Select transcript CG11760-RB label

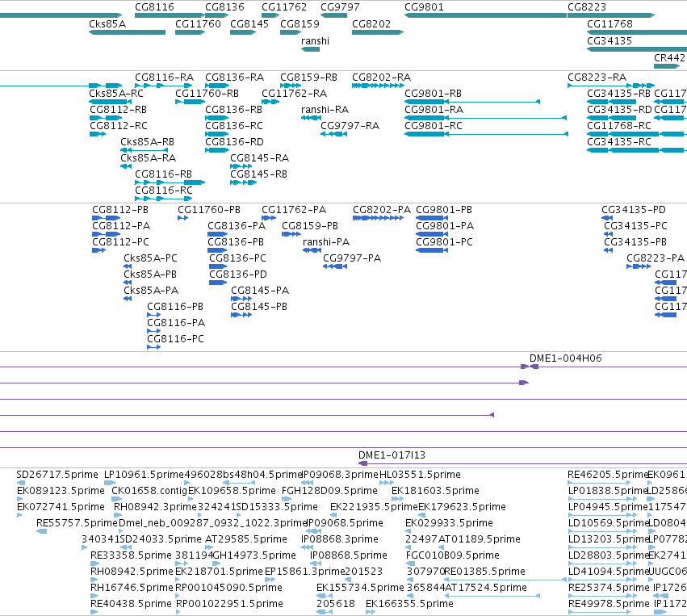click(x=207, y=94)
